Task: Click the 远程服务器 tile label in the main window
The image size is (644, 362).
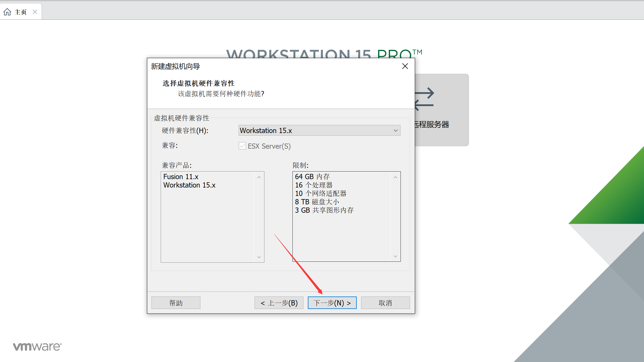Action: [432, 124]
